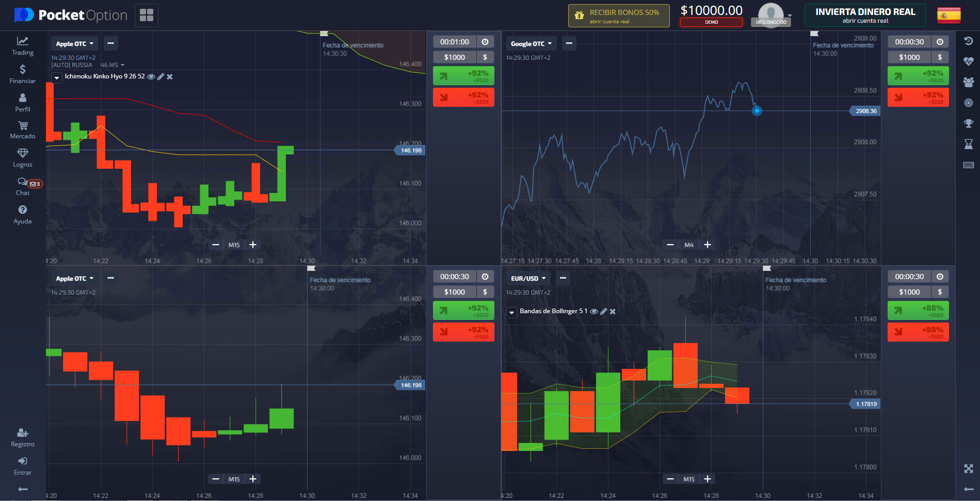Switch expiry mode clock on EUR/USD timer
The width and height of the screenshot is (980, 501).
coord(940,277)
